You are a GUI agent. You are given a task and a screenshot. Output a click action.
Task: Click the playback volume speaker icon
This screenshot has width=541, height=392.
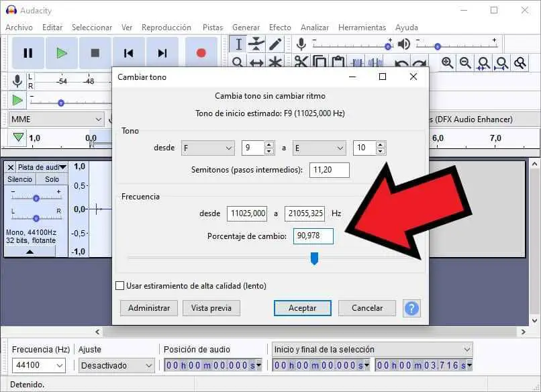coord(404,44)
